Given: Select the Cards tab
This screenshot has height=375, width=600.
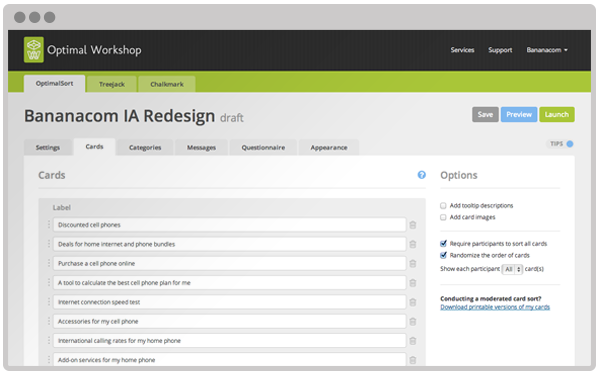Looking at the screenshot, I should (95, 147).
